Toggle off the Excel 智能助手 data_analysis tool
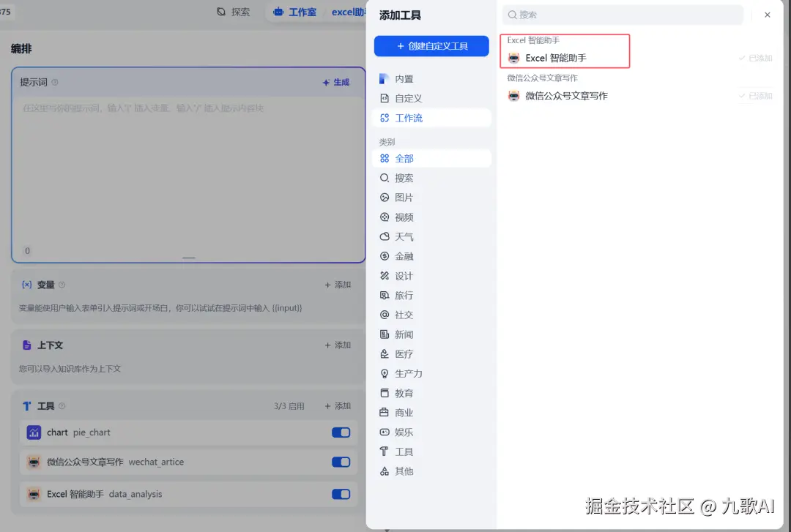This screenshot has width=791, height=532. (x=341, y=494)
